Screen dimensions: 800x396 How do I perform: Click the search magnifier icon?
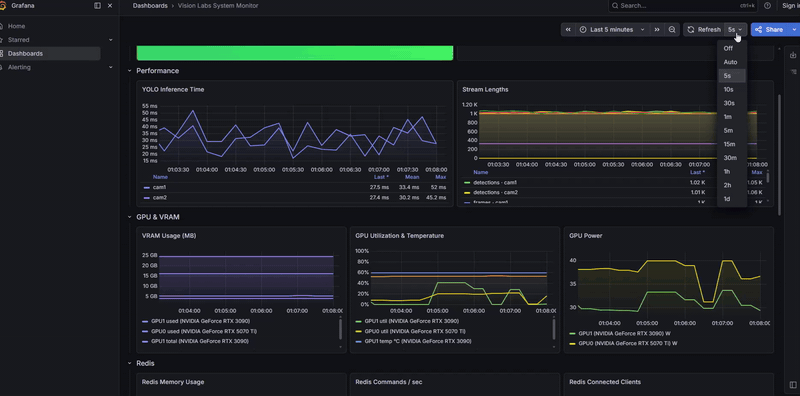pos(615,6)
